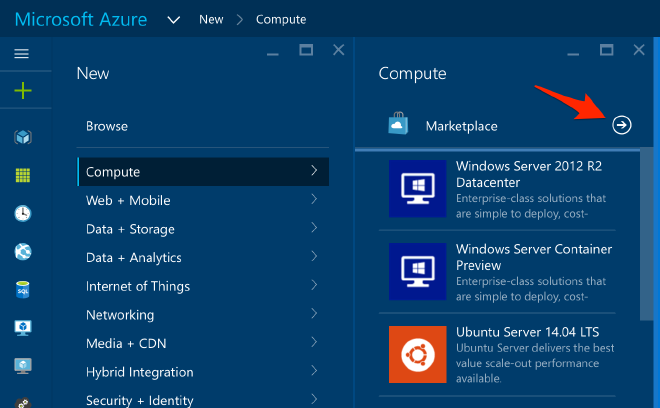Select Data + Storage category
The height and width of the screenshot is (408, 660).
(x=203, y=229)
